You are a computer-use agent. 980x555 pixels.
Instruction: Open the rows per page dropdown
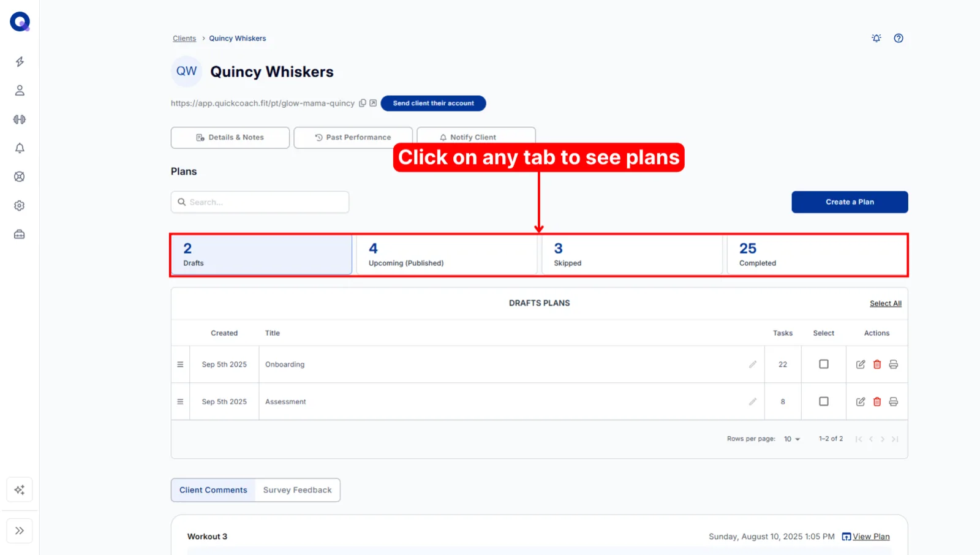click(x=792, y=439)
